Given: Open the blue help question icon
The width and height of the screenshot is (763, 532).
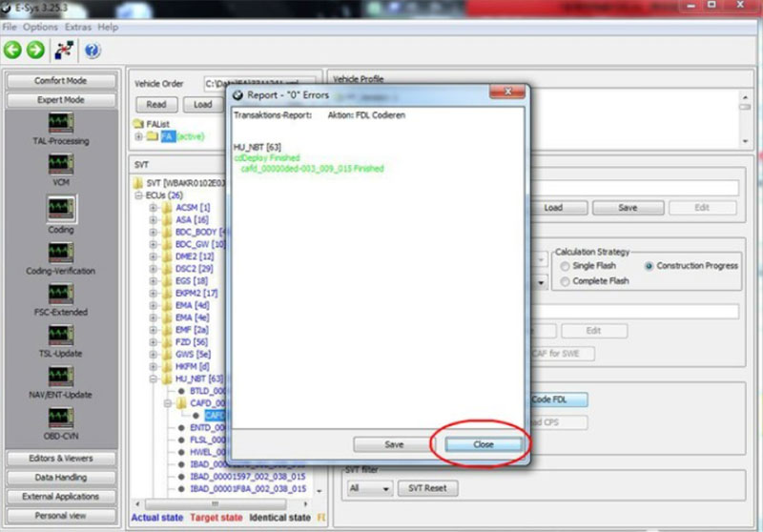Looking at the screenshot, I should click(93, 51).
